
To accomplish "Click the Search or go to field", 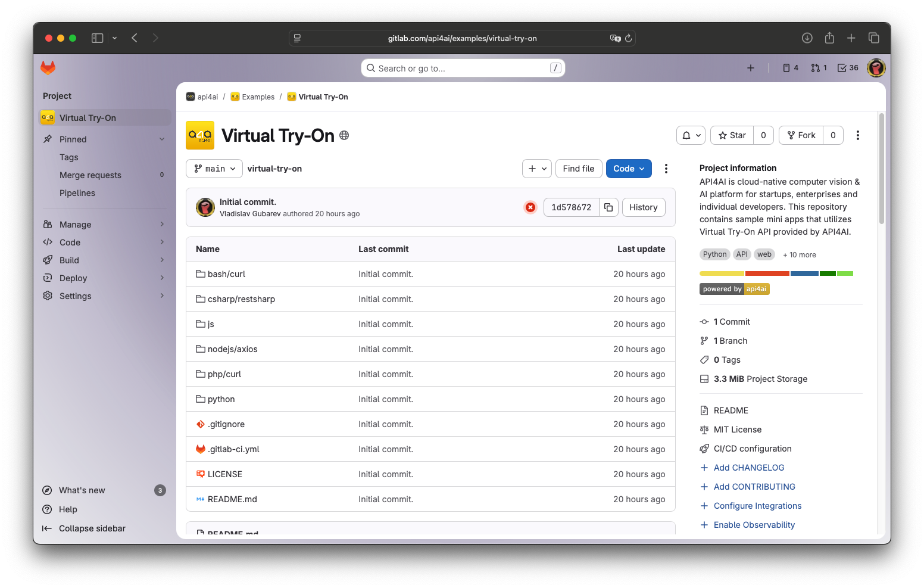I will coord(463,68).
